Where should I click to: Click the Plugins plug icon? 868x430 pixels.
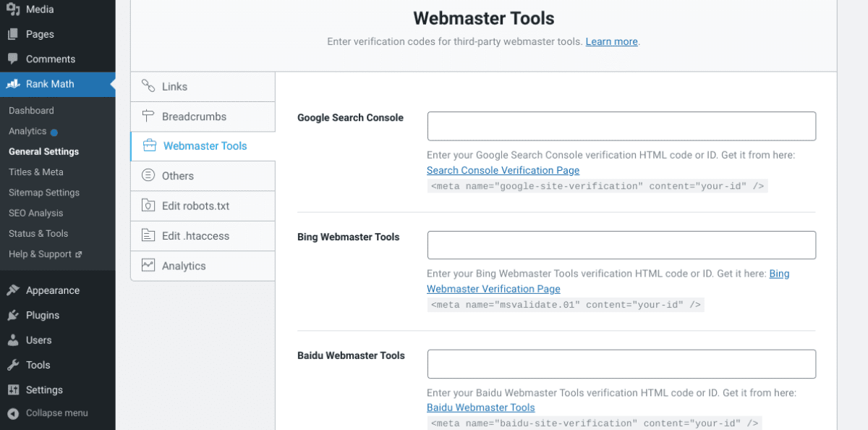click(13, 315)
